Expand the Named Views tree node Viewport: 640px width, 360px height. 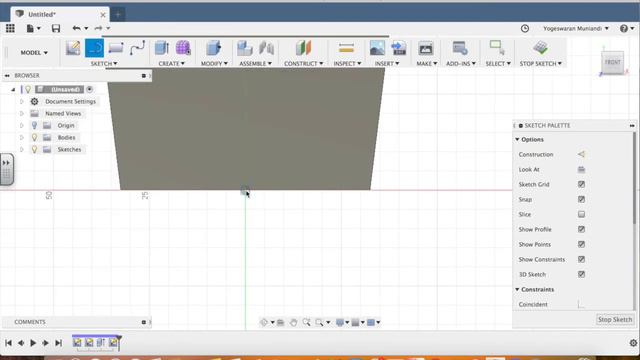pyautogui.click(x=22, y=113)
